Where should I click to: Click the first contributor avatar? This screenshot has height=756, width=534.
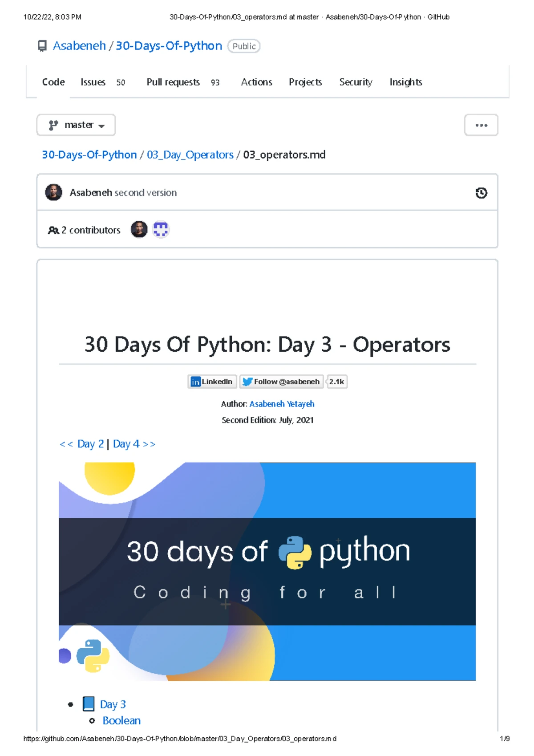(139, 230)
